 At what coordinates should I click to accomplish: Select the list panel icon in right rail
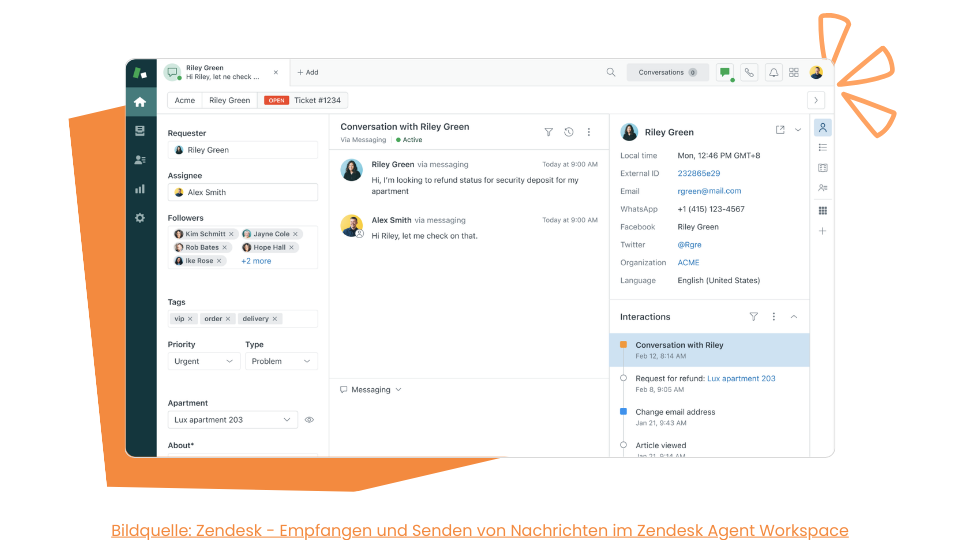pyautogui.click(x=822, y=148)
